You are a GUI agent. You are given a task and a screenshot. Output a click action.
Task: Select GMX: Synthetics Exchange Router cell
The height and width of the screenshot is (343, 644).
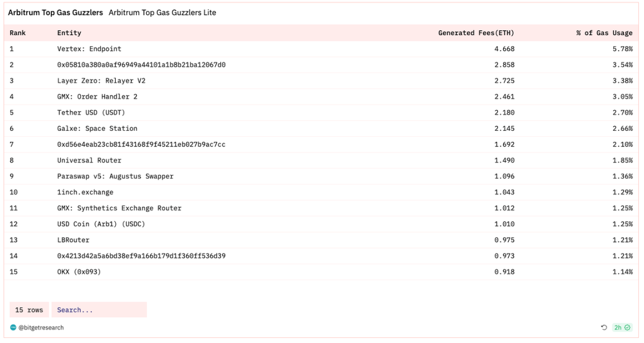pyautogui.click(x=119, y=208)
